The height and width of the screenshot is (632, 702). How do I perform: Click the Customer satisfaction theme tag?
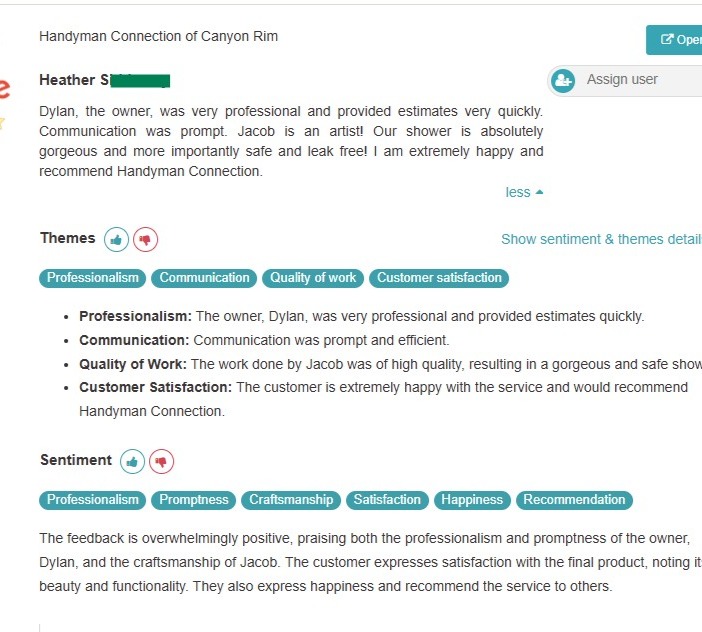439,278
